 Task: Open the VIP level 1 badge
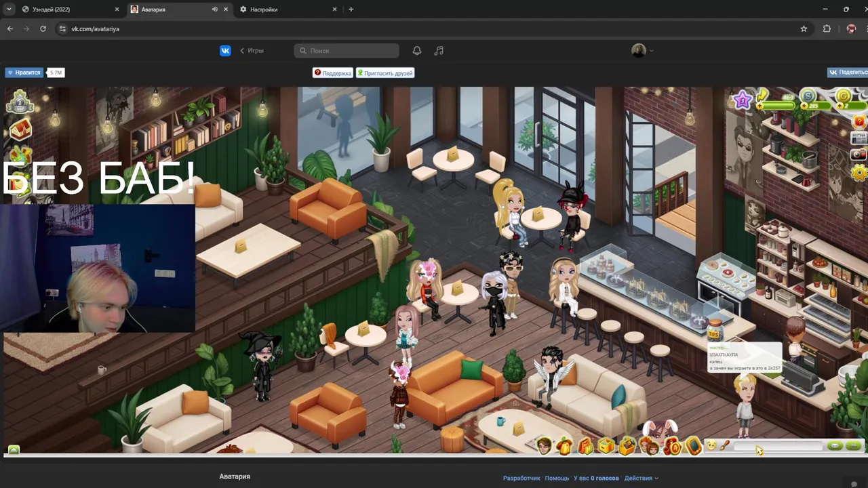point(20,102)
